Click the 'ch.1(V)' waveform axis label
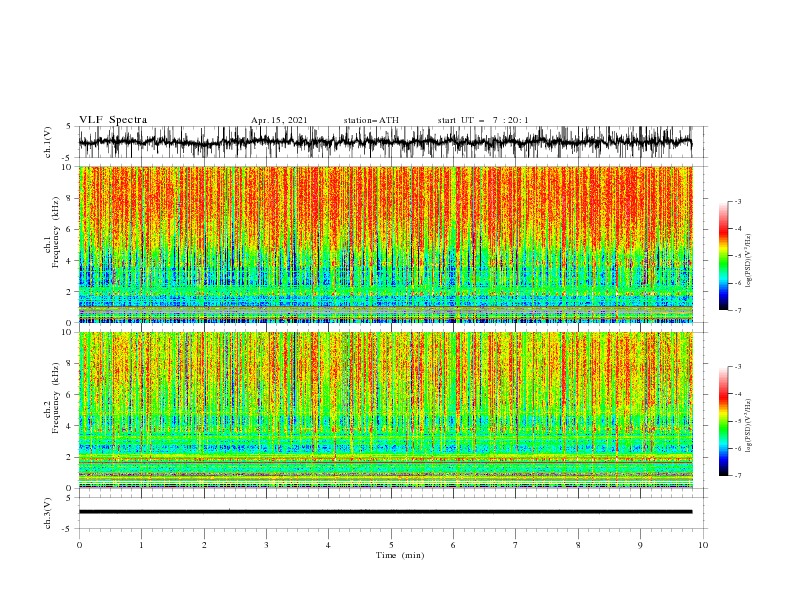Image resolution: width=792 pixels, height=612 pixels. 48,142
